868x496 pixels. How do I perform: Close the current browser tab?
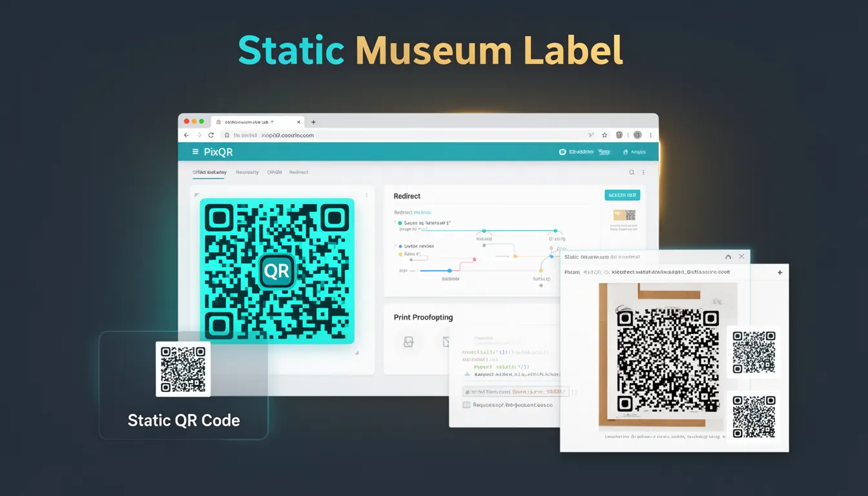coord(298,121)
